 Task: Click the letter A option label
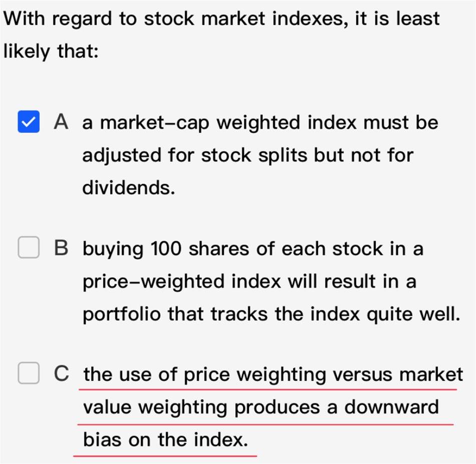[x=61, y=122]
